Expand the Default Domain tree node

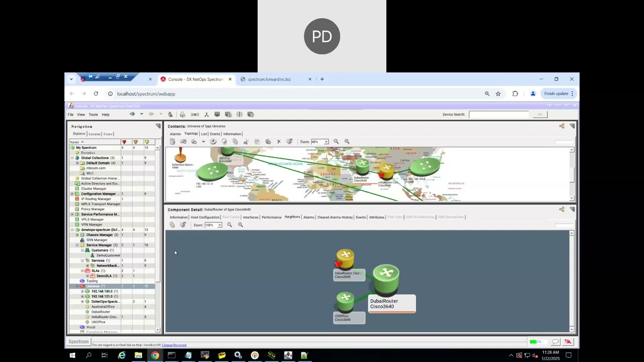point(77,163)
